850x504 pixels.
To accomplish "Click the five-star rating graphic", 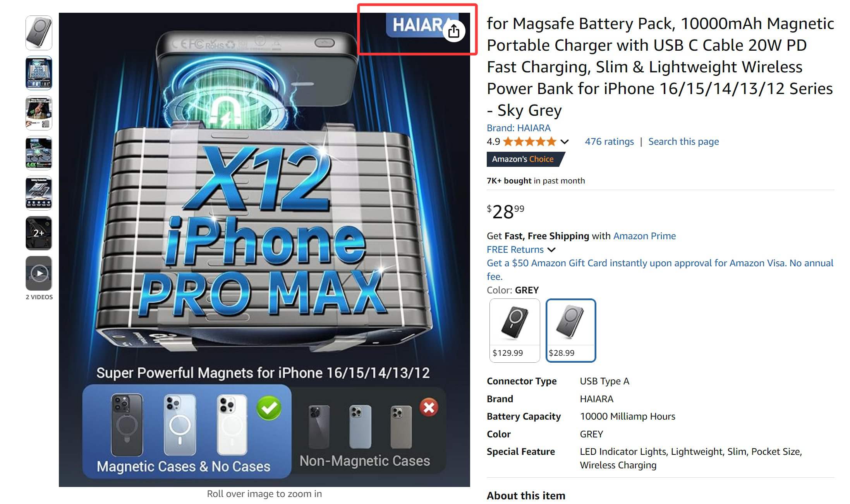I will pos(529,142).
